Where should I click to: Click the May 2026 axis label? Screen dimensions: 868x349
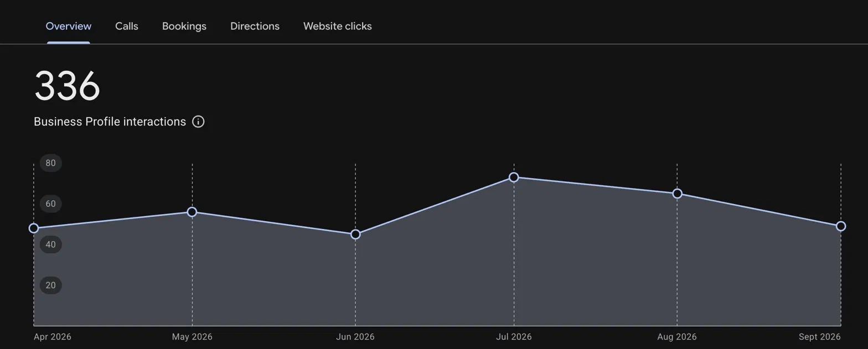pos(192,337)
